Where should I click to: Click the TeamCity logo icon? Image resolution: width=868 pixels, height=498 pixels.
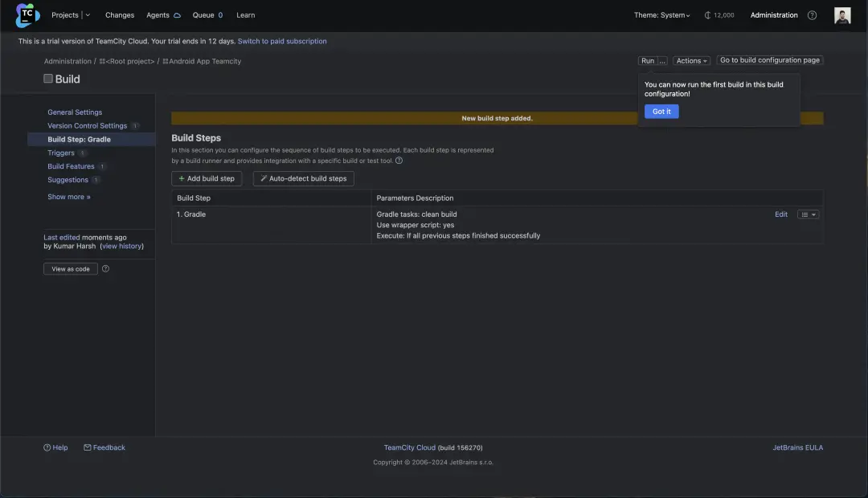(27, 15)
